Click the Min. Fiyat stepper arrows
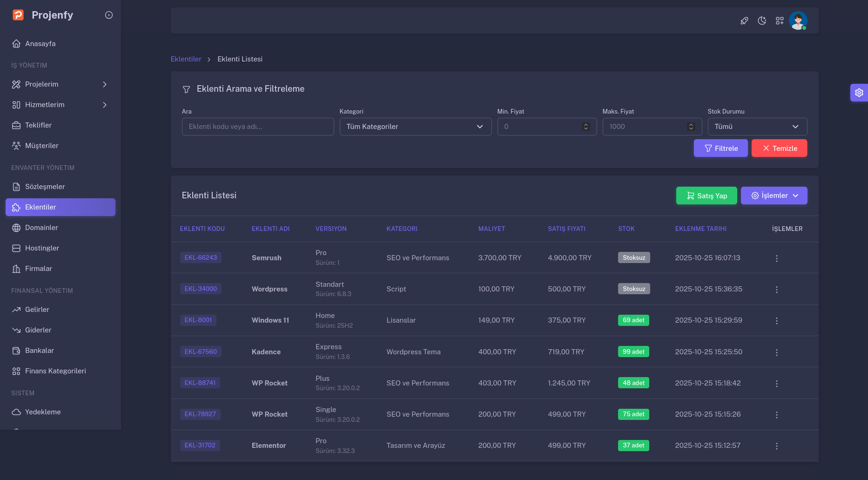 [x=585, y=127]
